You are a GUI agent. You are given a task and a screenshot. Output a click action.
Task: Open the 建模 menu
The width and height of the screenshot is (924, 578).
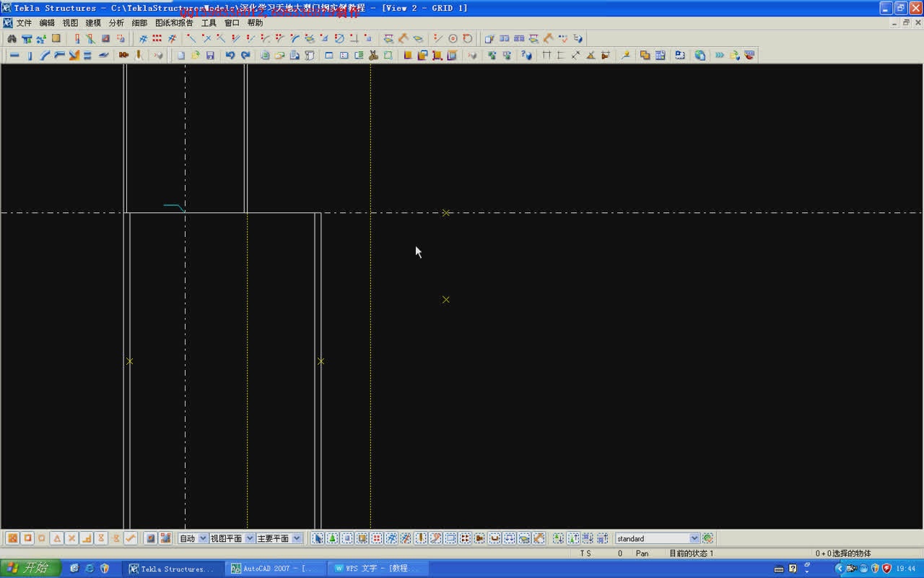pos(93,23)
